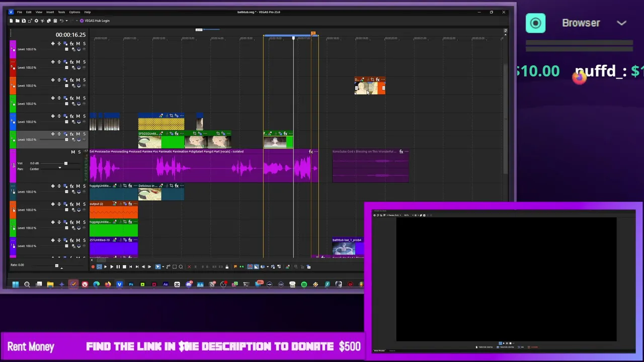Click the New project icon in toolbar

point(11,21)
